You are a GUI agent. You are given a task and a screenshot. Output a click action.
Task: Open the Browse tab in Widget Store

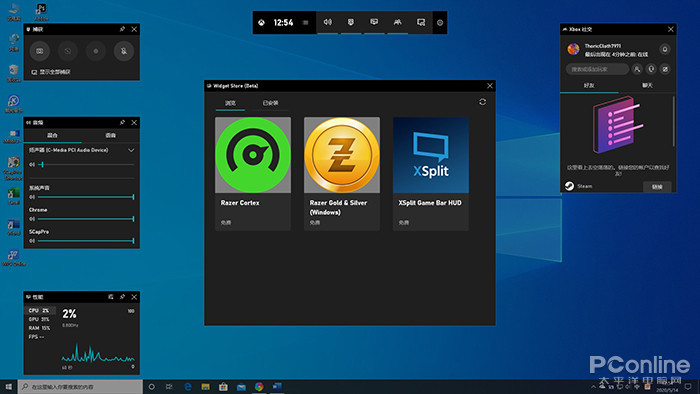pos(230,103)
